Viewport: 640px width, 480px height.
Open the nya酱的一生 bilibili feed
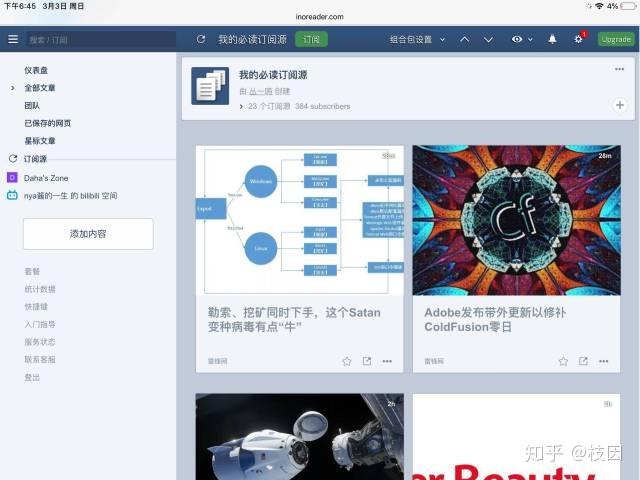70,196
